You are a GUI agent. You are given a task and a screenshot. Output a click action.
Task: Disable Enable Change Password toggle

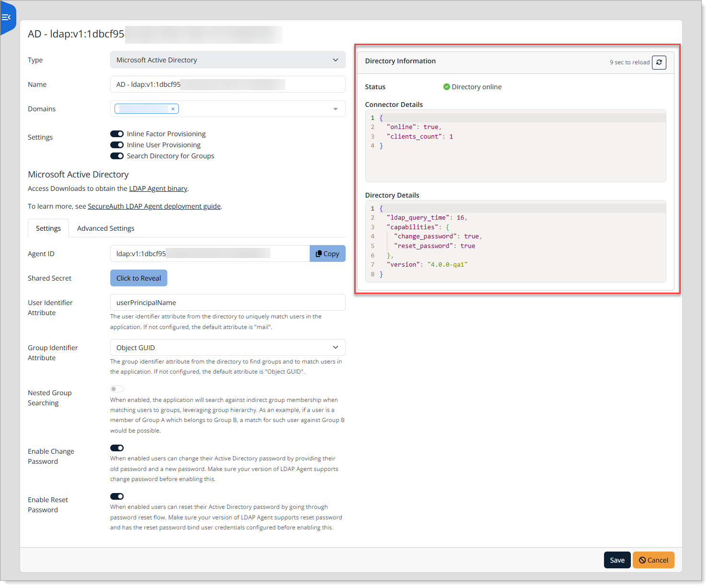(x=117, y=448)
